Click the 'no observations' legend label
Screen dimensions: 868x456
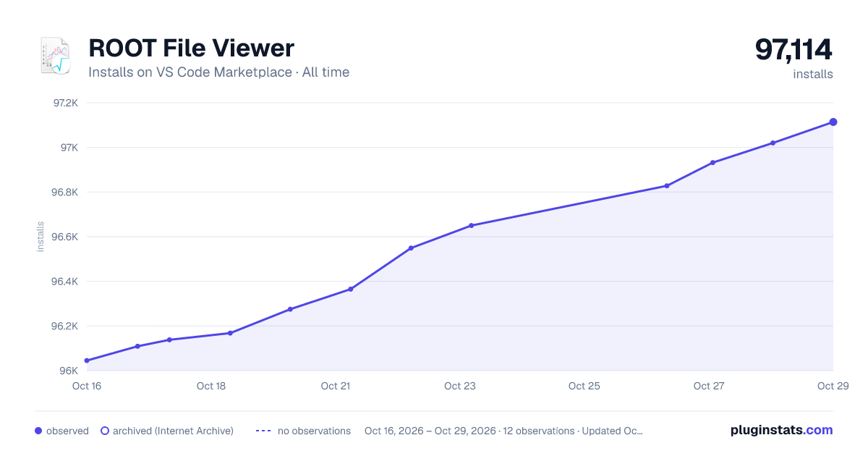click(314, 431)
